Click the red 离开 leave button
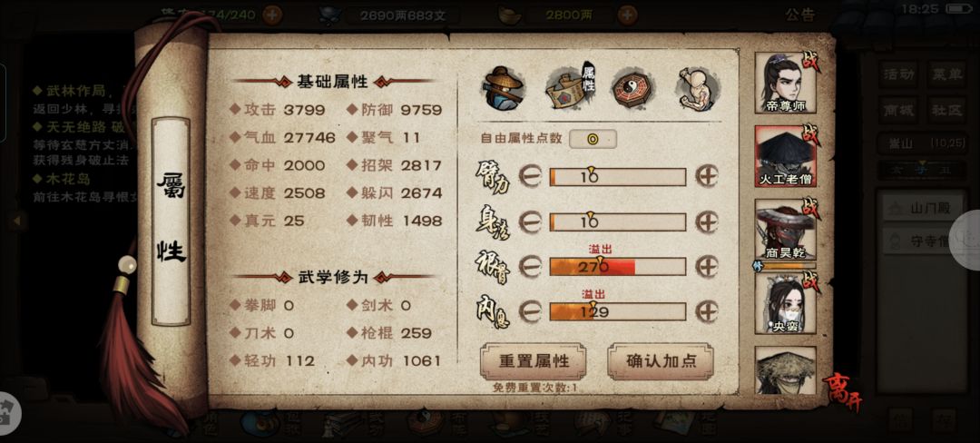The width and height of the screenshot is (980, 443). click(x=844, y=391)
